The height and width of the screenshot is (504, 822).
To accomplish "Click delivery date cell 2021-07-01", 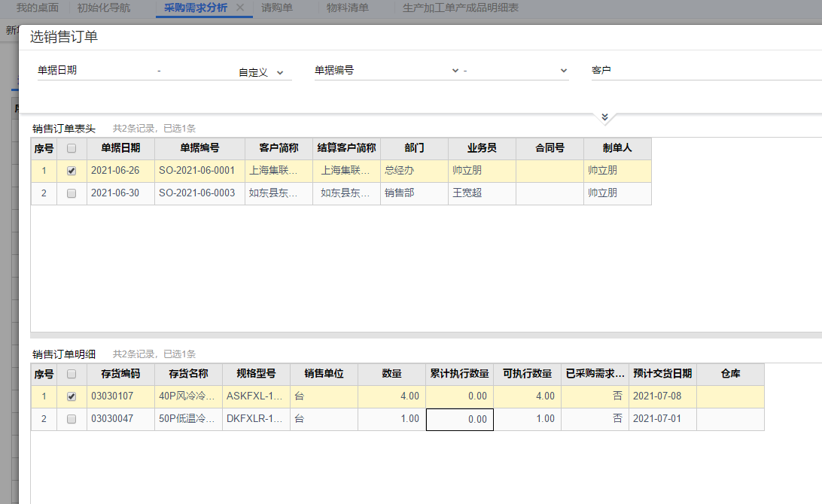I will pyautogui.click(x=662, y=419).
